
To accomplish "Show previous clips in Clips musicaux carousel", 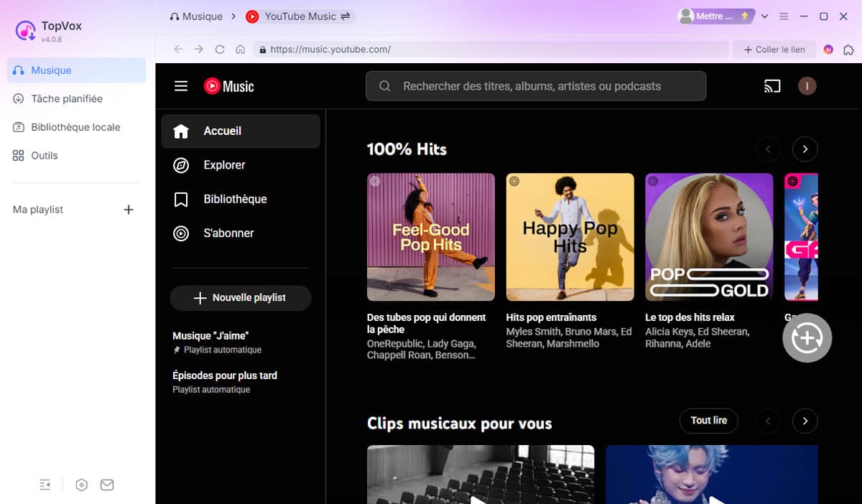I will (768, 421).
